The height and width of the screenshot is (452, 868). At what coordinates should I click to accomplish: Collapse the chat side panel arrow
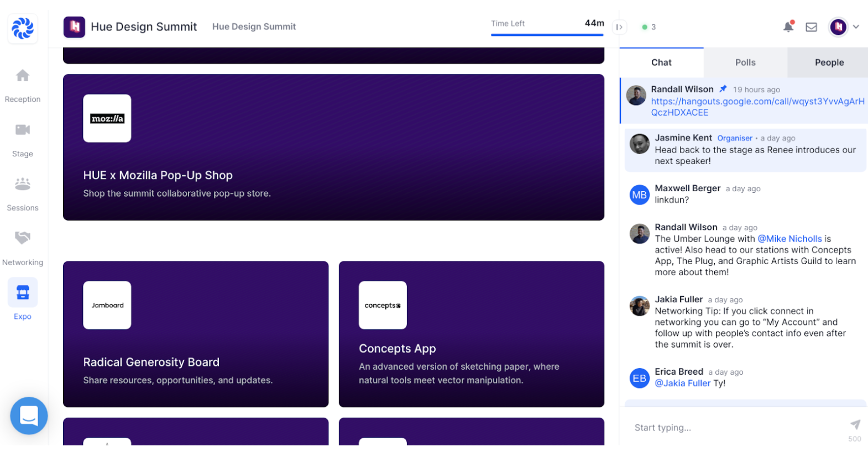(x=619, y=27)
